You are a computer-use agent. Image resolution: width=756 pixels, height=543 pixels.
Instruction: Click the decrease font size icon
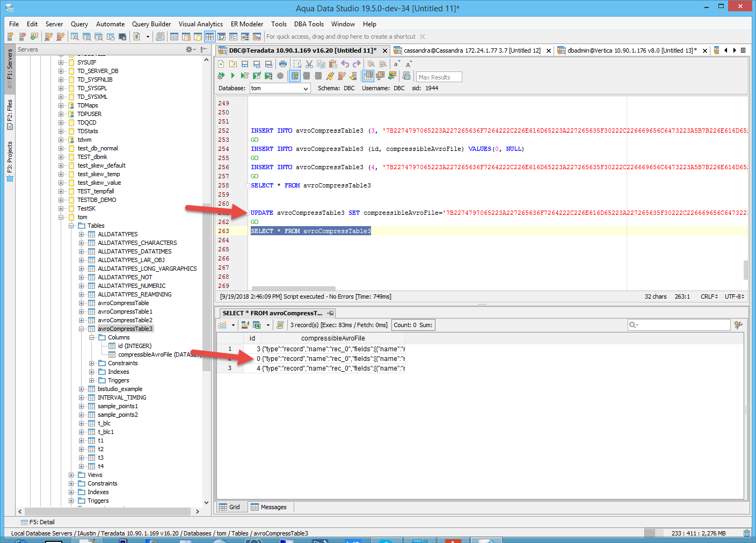397,64
